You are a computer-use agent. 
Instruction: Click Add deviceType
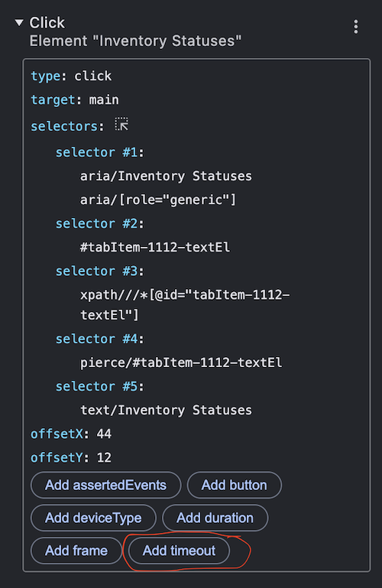(x=93, y=518)
